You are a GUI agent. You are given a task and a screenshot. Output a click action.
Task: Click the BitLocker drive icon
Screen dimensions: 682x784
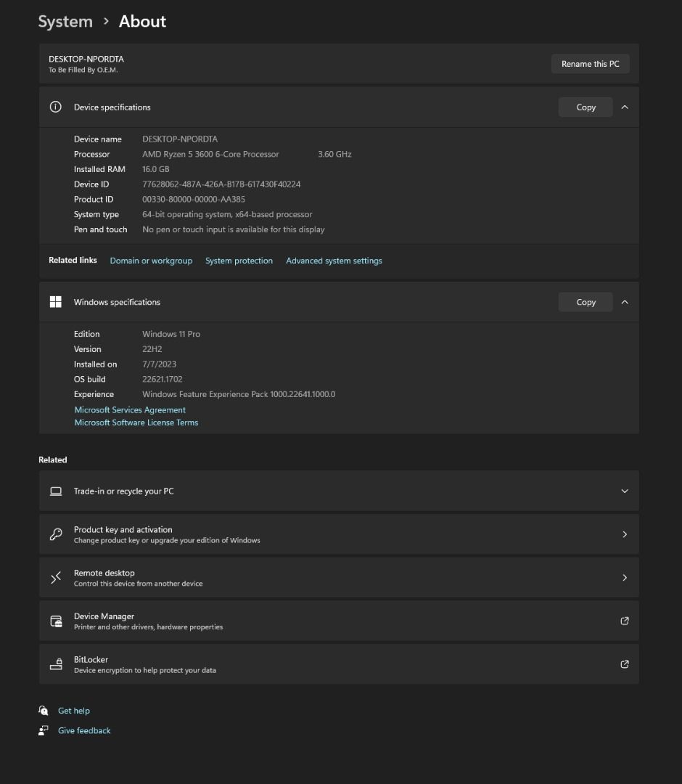(56, 663)
